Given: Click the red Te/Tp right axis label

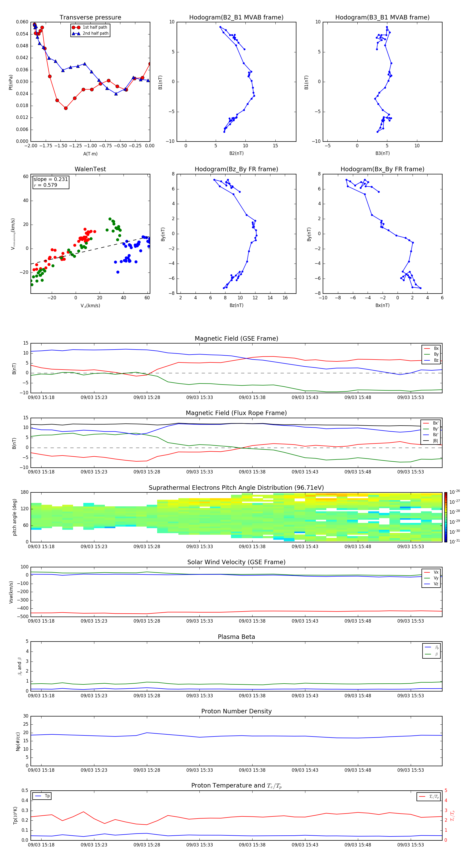Looking at the screenshot, I should pos(452,815).
